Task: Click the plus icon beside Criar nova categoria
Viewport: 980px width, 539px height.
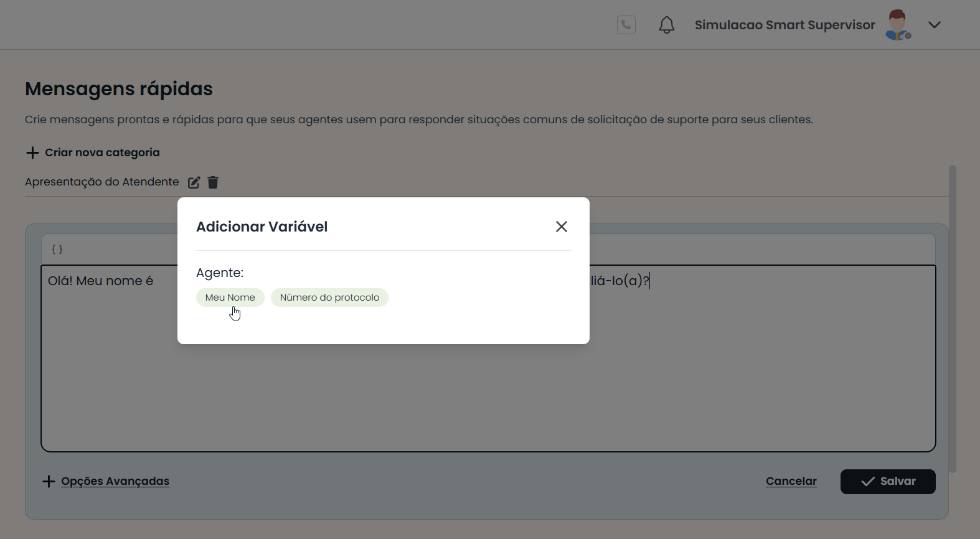Action: click(32, 152)
